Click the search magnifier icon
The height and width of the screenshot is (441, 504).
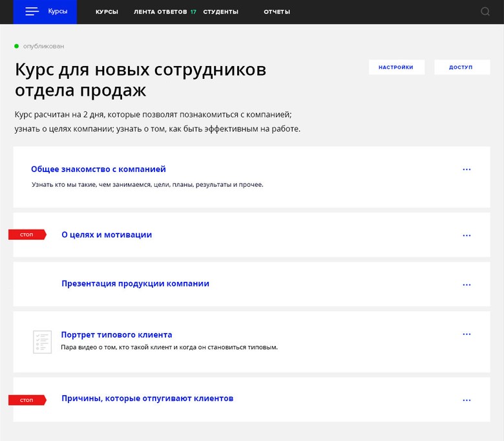coord(485,12)
